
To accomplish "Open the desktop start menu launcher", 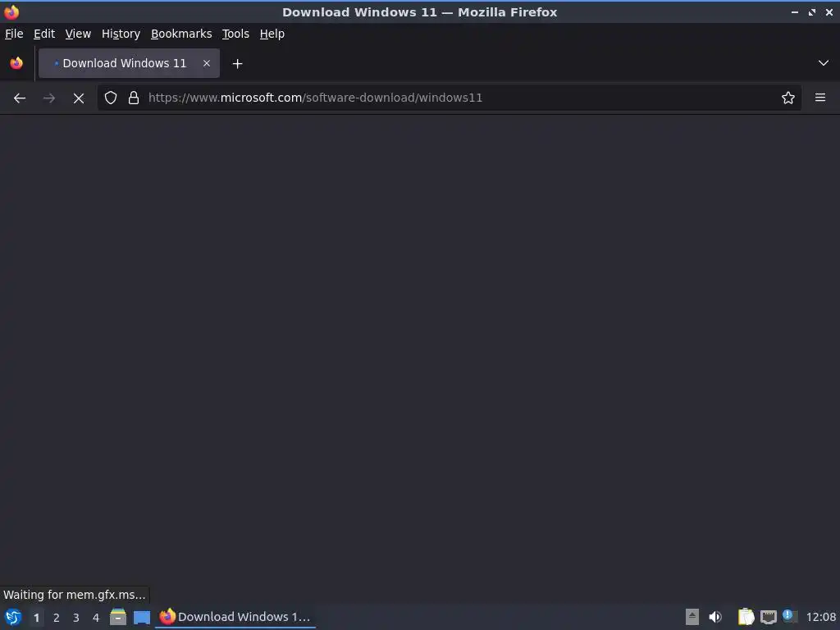I will pos(13,617).
